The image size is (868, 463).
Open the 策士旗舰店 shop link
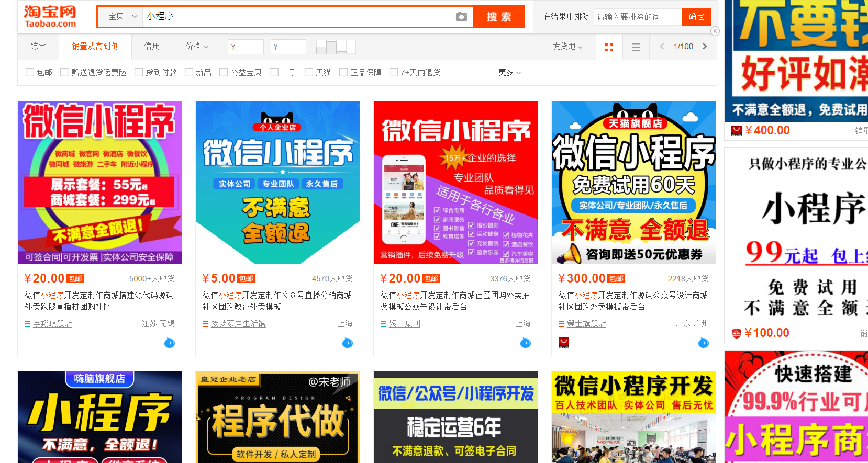click(586, 324)
